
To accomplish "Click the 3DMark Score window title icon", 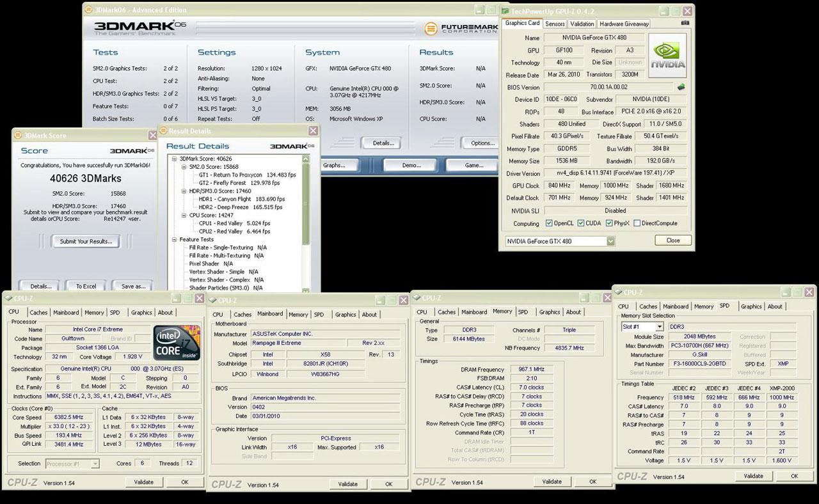I will (x=18, y=136).
